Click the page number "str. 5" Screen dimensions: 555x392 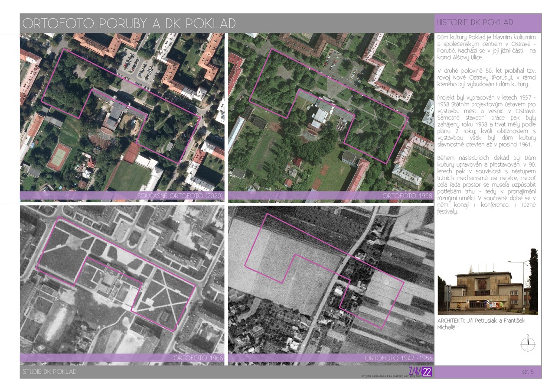[528, 372]
